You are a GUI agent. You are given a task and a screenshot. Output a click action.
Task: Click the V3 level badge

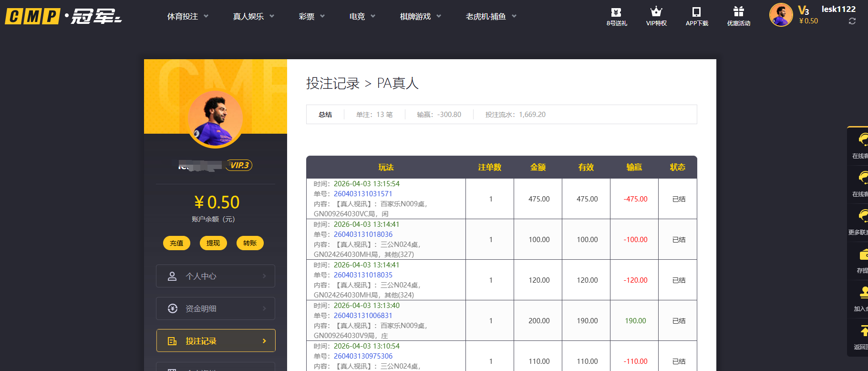(804, 10)
